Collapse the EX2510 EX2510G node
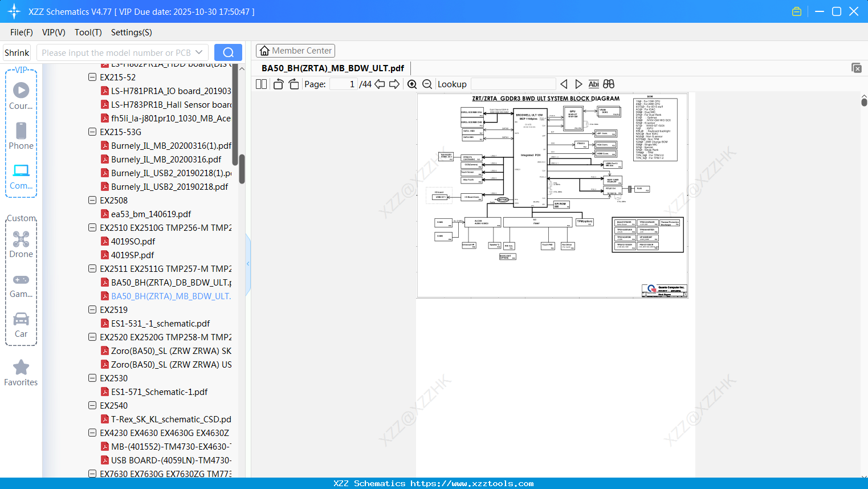 pos(92,227)
